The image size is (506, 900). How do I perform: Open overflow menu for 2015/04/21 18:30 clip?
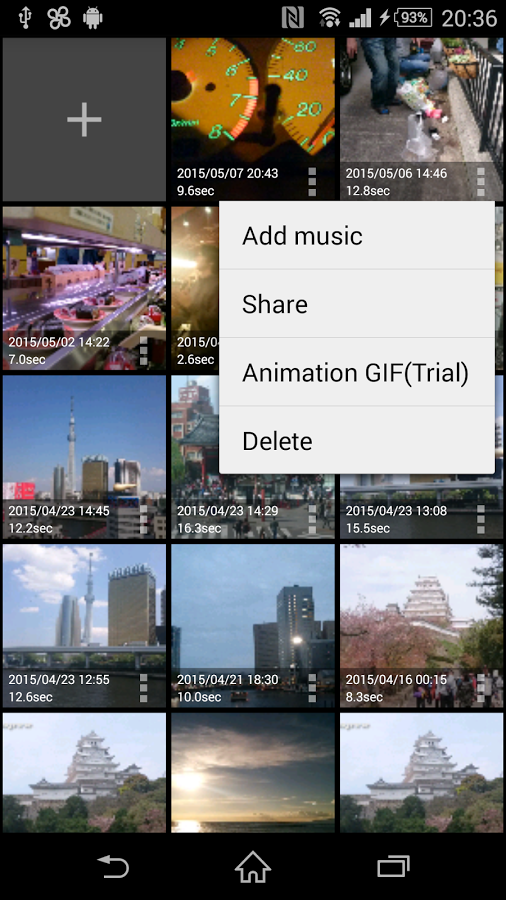pos(312,688)
